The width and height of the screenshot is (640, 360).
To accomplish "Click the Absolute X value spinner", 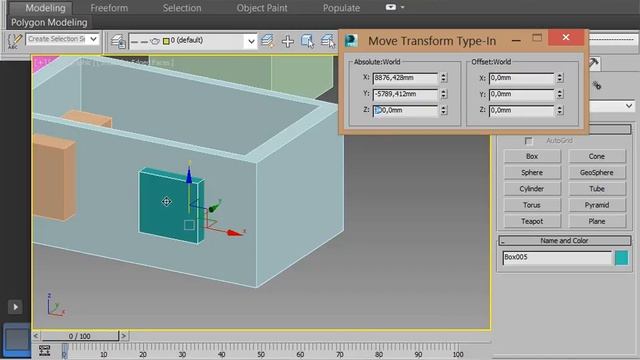I will pos(443,78).
